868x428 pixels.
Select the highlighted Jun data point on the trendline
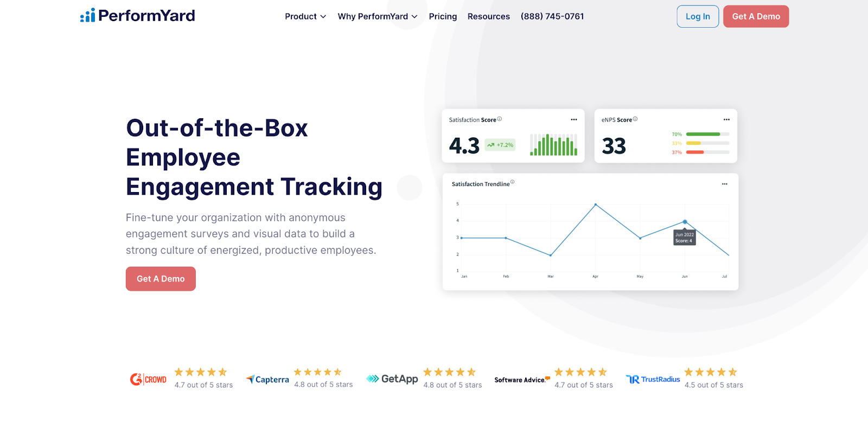pyautogui.click(x=685, y=222)
